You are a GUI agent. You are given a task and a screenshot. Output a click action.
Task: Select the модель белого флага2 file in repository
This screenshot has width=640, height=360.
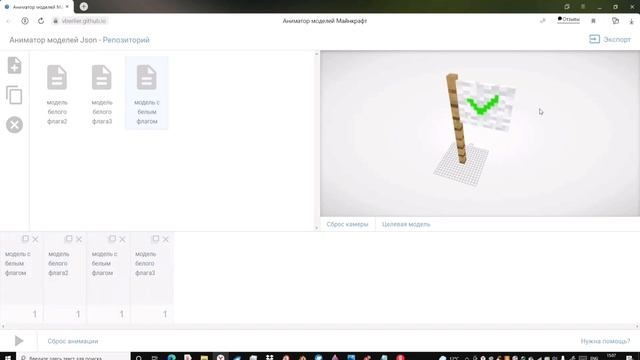(57, 94)
